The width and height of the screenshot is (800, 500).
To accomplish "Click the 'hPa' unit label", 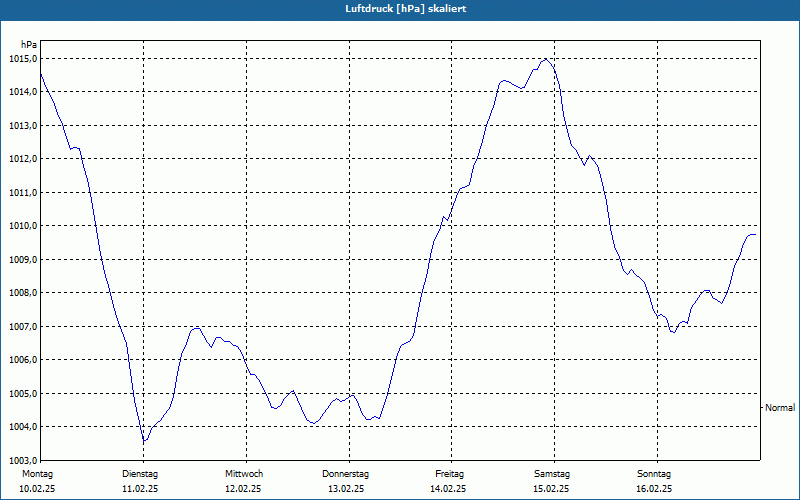I will (29, 45).
